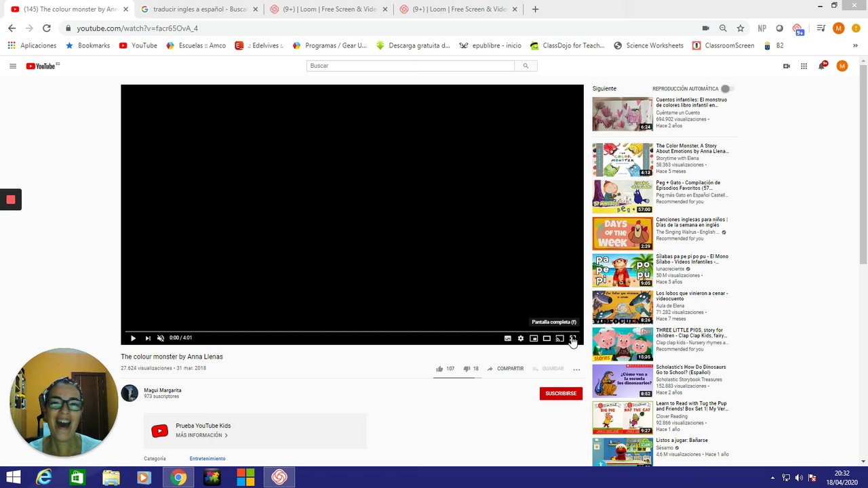
Task: Switch to the second Loom tab
Action: [458, 9]
